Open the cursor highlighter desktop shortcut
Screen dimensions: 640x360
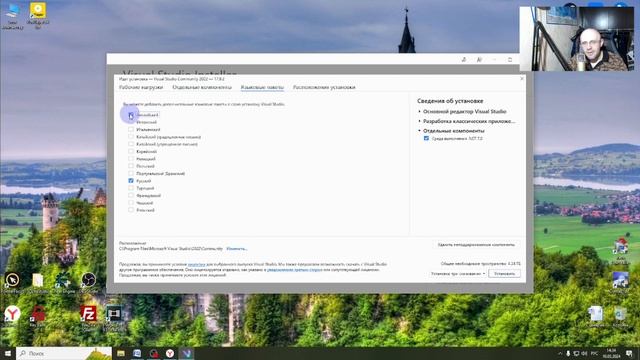tap(12, 283)
